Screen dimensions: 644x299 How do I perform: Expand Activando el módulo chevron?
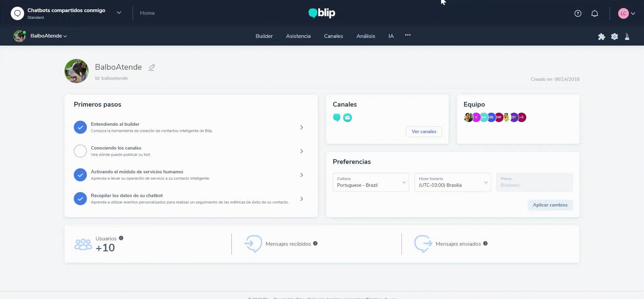[x=302, y=175]
